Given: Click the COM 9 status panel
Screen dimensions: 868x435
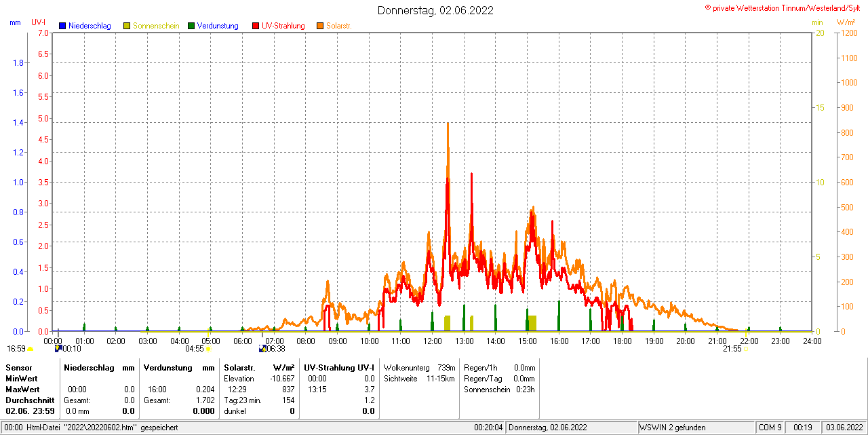Looking at the screenshot, I should point(770,428).
